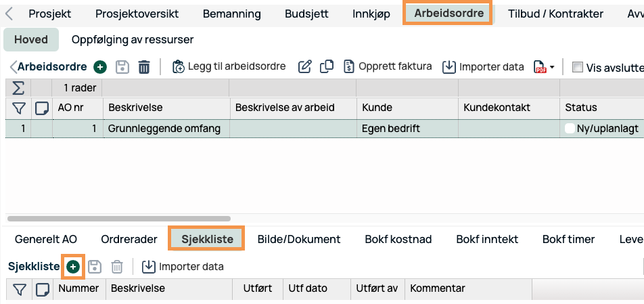Delete the work order via trash icon
The height and width of the screenshot is (304, 644).
[x=144, y=66]
